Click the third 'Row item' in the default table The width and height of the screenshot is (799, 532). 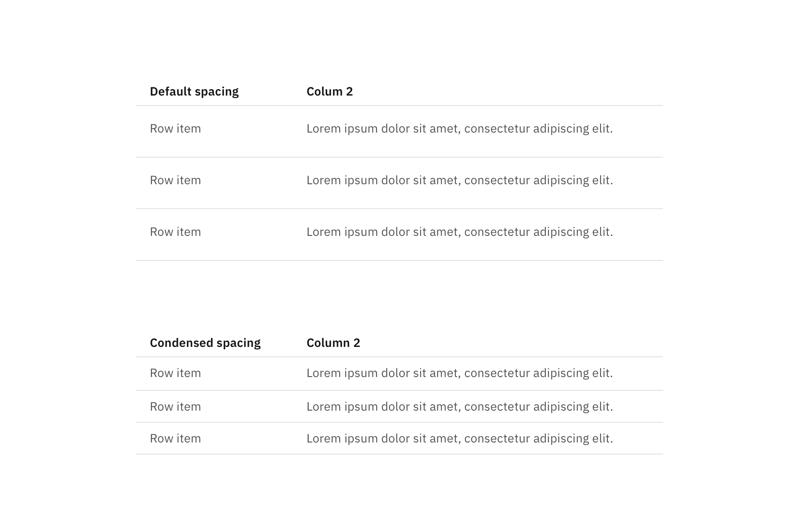point(175,232)
